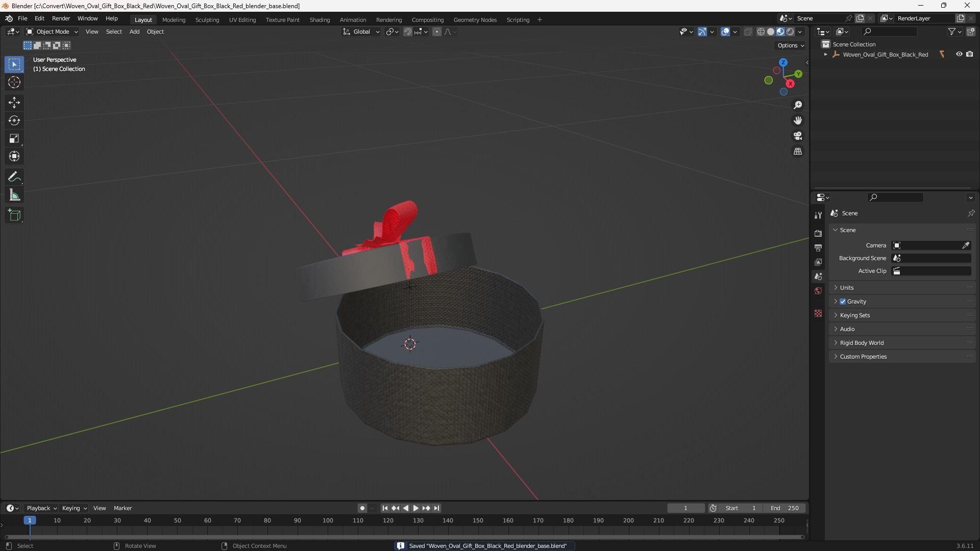Jump to the first frame
This screenshot has height=551, width=980.
click(385, 508)
